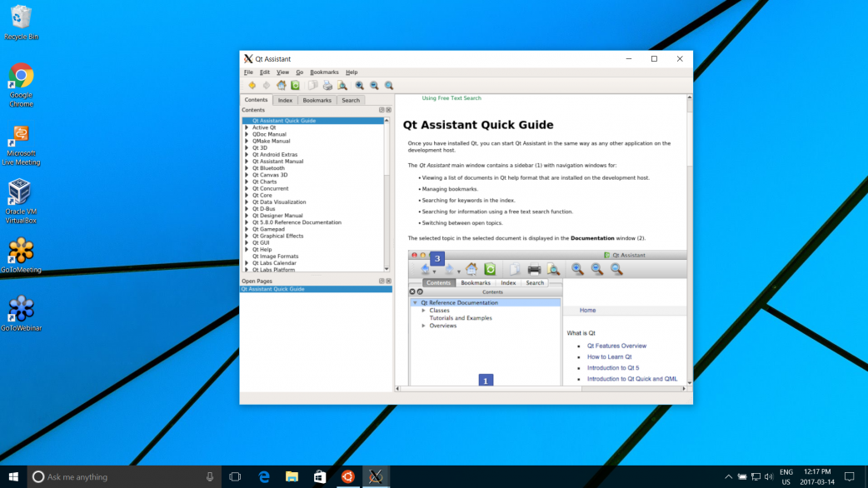Switch to the Index tab
The width and height of the screenshot is (868, 488).
click(x=285, y=100)
